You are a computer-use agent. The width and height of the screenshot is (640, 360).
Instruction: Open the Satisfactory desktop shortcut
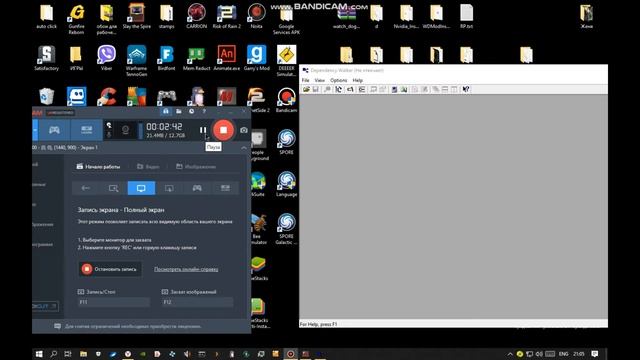point(47,58)
